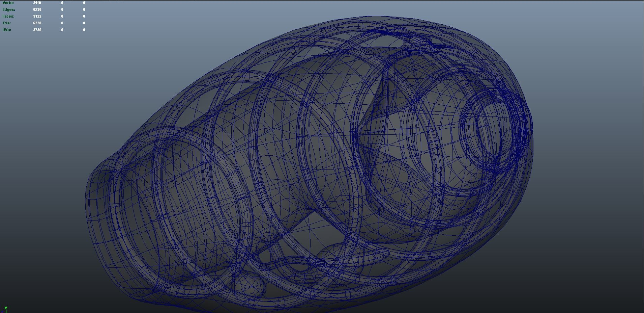This screenshot has height=313, width=644.
Task: Click the UVs count value 3730
Action: point(37,30)
